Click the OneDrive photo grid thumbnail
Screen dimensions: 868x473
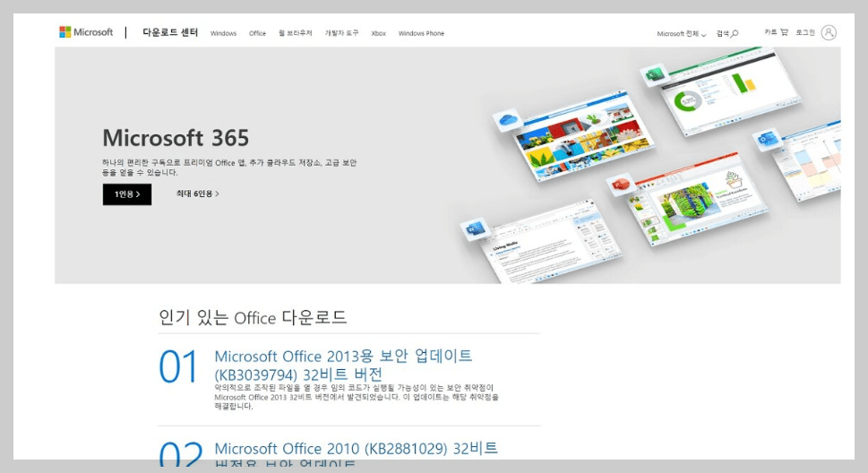point(584,135)
